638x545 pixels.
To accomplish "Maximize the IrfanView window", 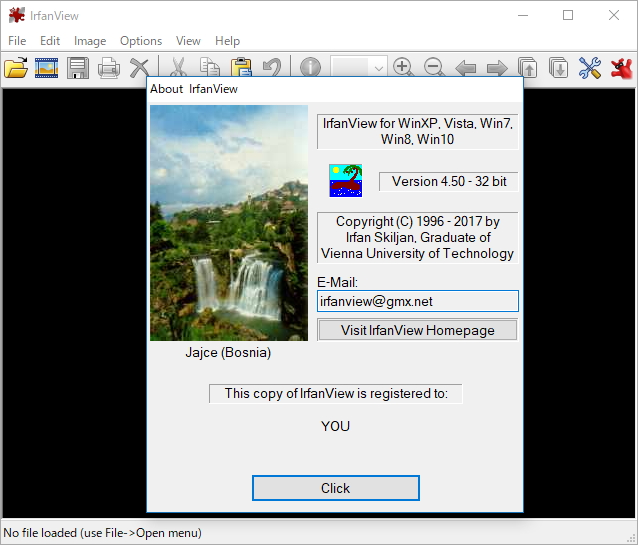I will [568, 15].
